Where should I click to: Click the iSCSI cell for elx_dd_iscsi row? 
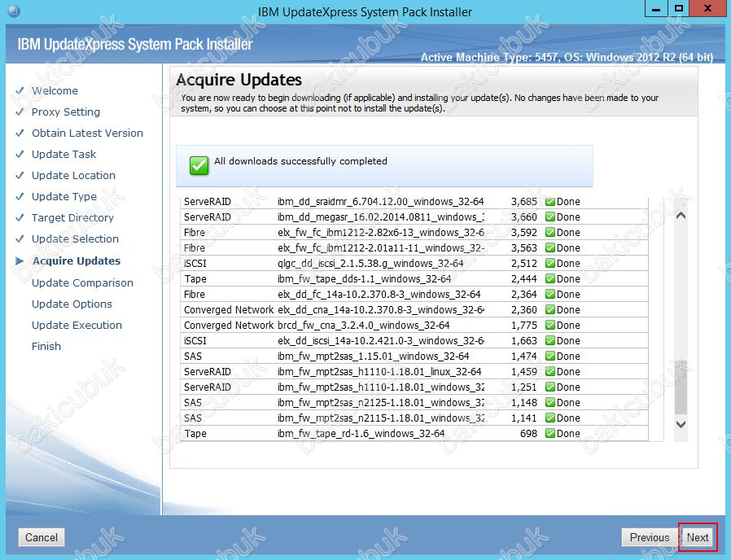(x=195, y=340)
